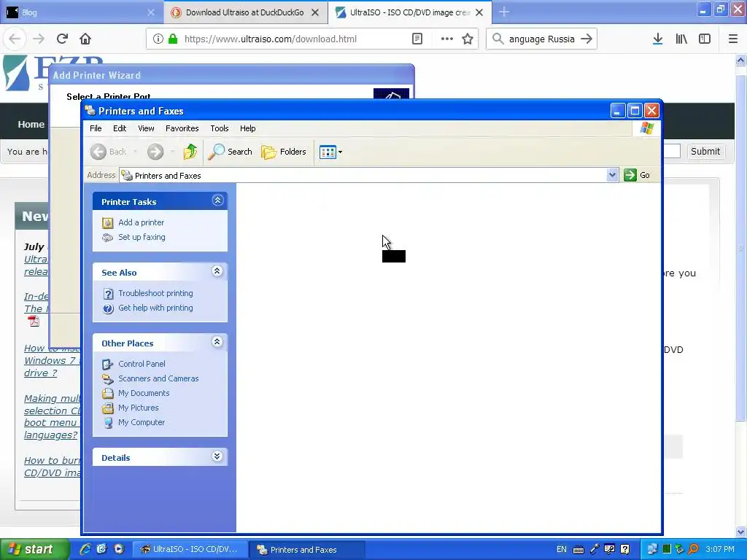Click the Up folder icon in toolbar

point(190,152)
